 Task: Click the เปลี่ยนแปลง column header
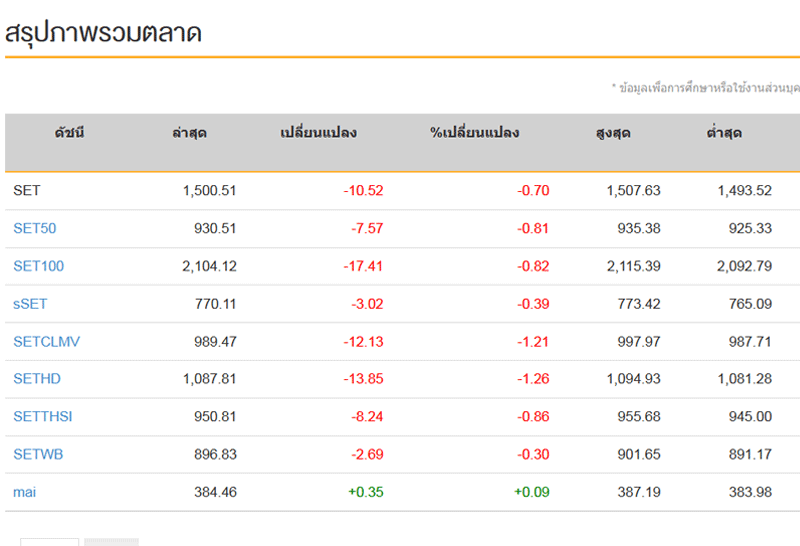(318, 133)
